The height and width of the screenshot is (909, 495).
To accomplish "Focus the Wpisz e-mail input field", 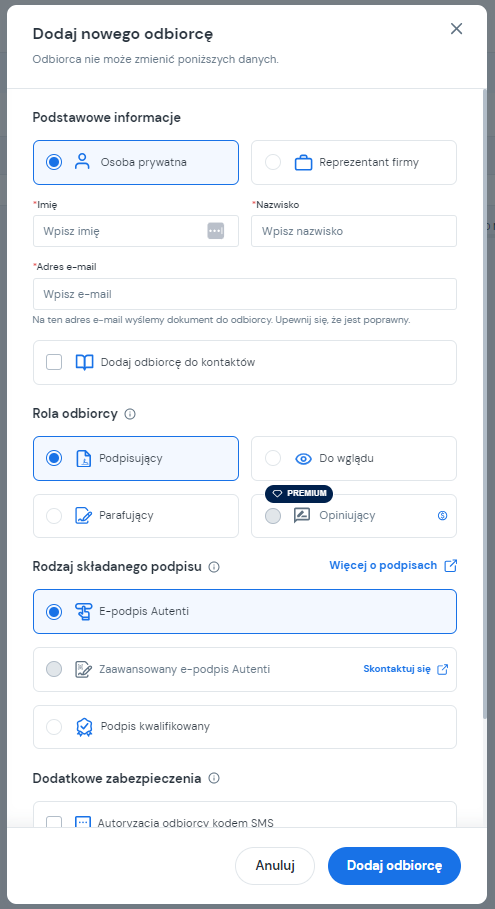I will click(245, 294).
